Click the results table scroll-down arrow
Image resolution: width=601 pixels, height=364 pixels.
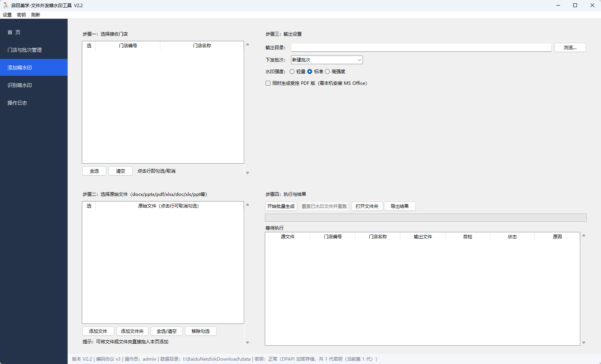584,342
